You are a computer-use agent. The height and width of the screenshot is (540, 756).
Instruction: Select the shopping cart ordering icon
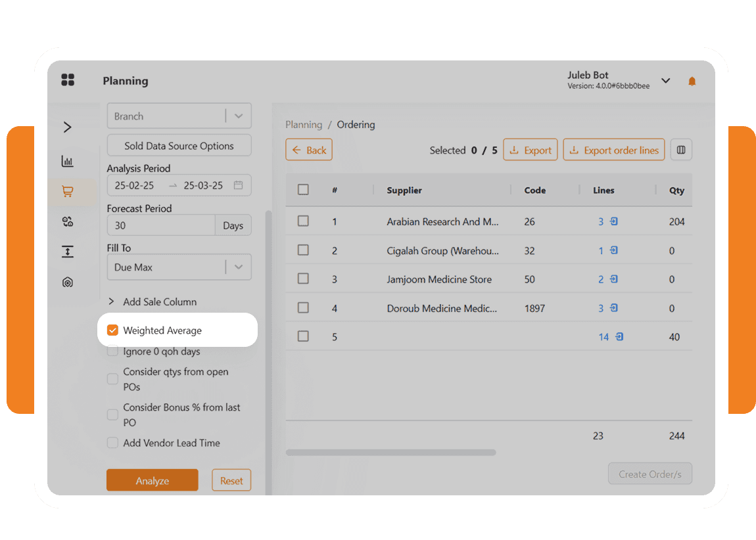click(x=67, y=191)
